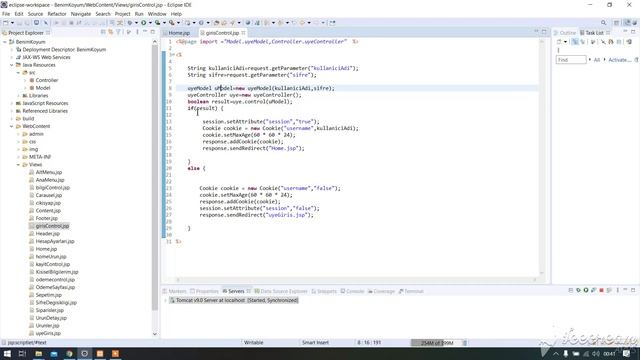Expand the Libraries node

pyautogui.click(x=19, y=96)
